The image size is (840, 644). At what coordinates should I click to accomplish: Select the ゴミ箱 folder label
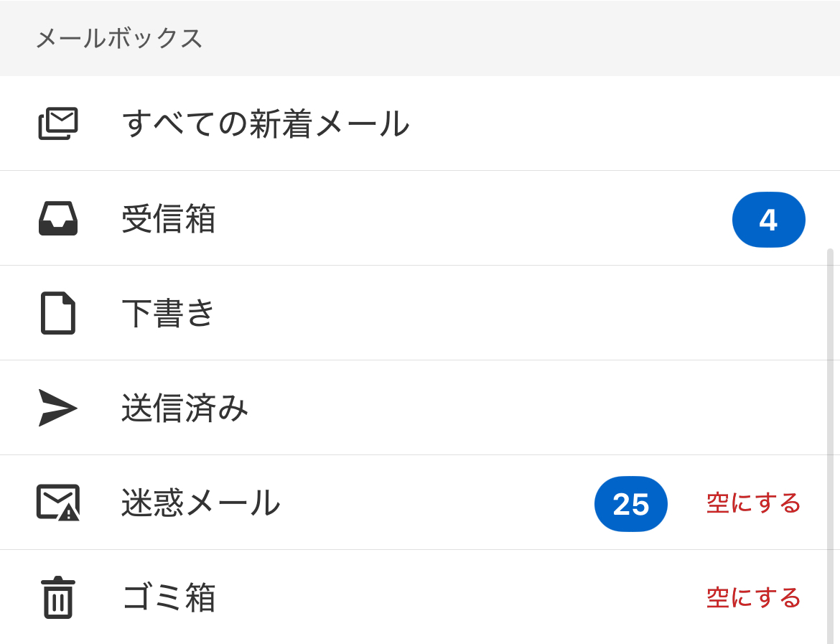point(169,597)
